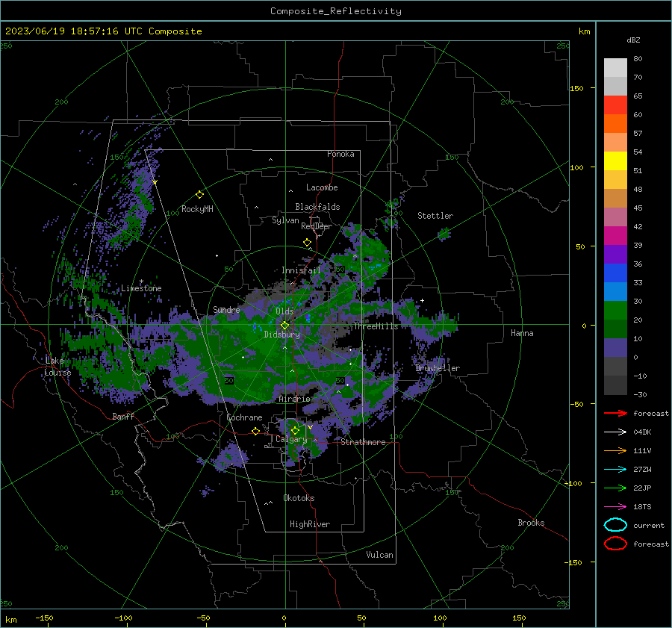Screen dimensions: 672x628
Task: Click the Brooks city label
Action: [x=531, y=523]
